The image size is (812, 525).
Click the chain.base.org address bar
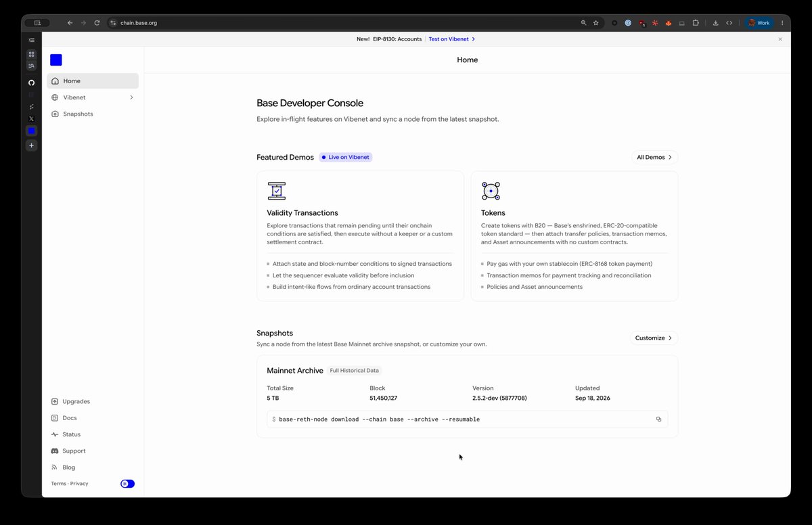(x=345, y=23)
